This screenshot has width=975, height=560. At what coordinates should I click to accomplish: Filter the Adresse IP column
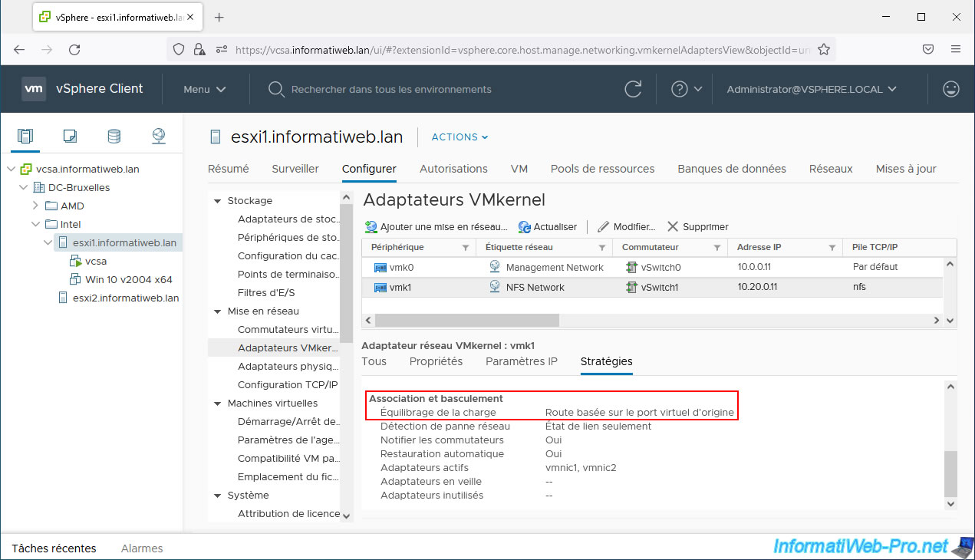pyautogui.click(x=832, y=248)
